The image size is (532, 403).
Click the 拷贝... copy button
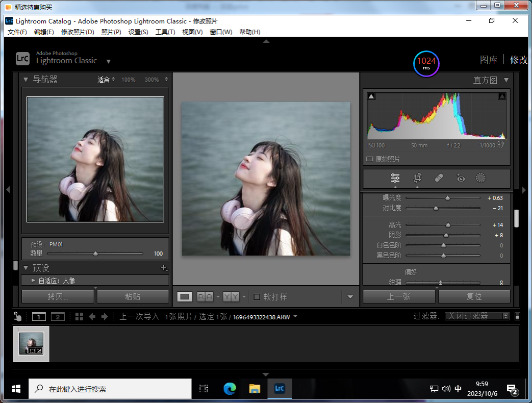[58, 297]
